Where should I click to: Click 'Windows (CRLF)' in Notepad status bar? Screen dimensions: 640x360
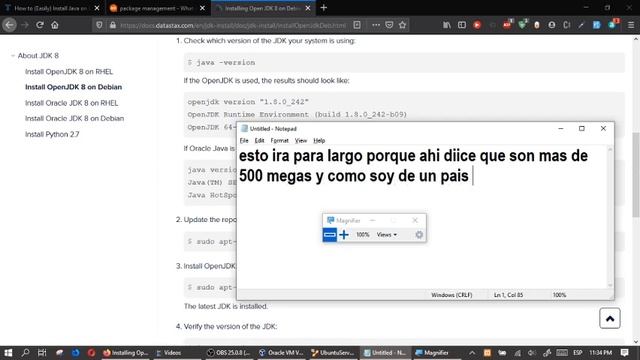point(451,295)
